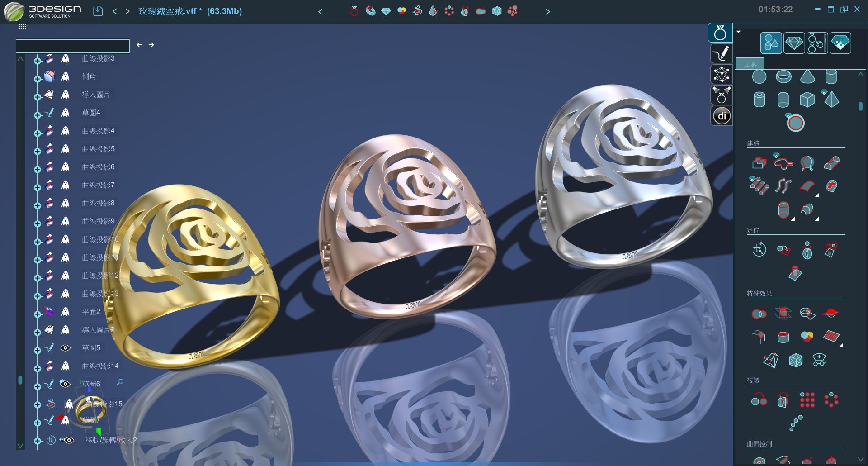This screenshot has width=868, height=466.
Task: Click the copy along curve tool under 複製
Action: pos(796,423)
